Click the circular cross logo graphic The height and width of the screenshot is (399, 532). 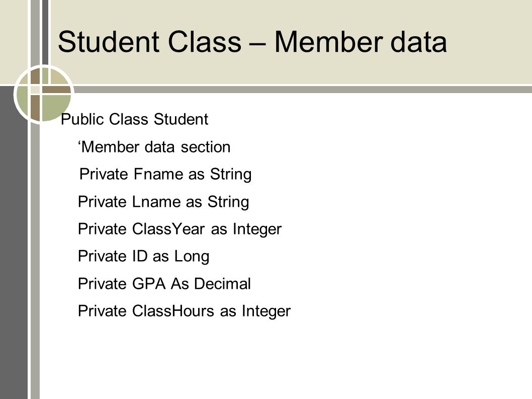tap(44, 94)
